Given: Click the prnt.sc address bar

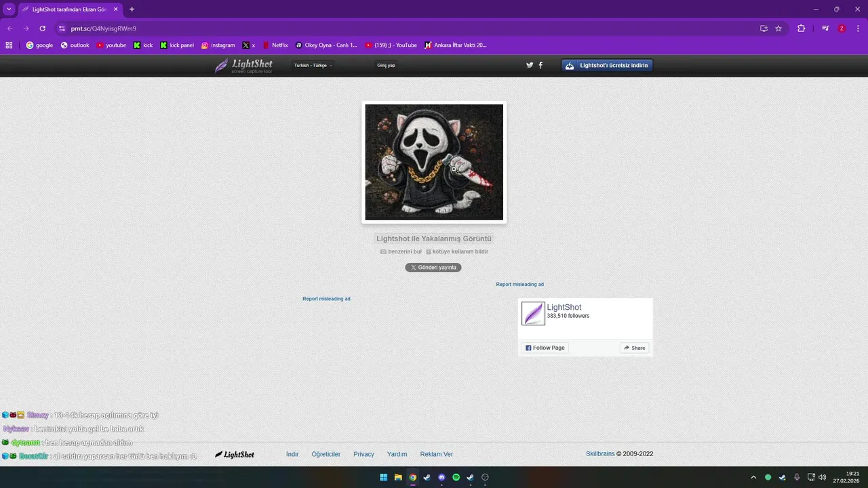Looking at the screenshot, I should point(407,28).
